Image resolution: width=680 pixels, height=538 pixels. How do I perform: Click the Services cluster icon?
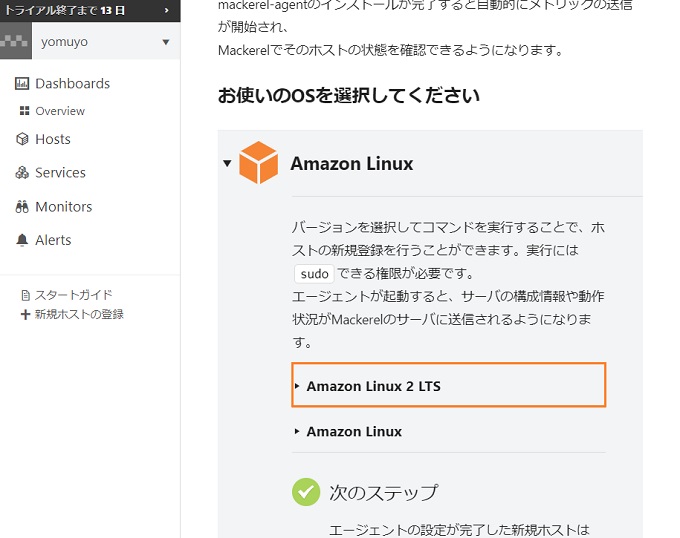click(x=22, y=173)
